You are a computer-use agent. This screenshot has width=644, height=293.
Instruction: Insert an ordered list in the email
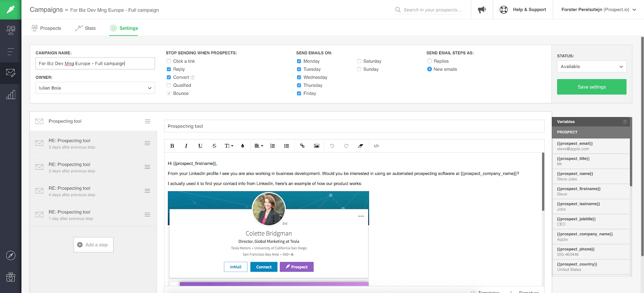[272, 146]
